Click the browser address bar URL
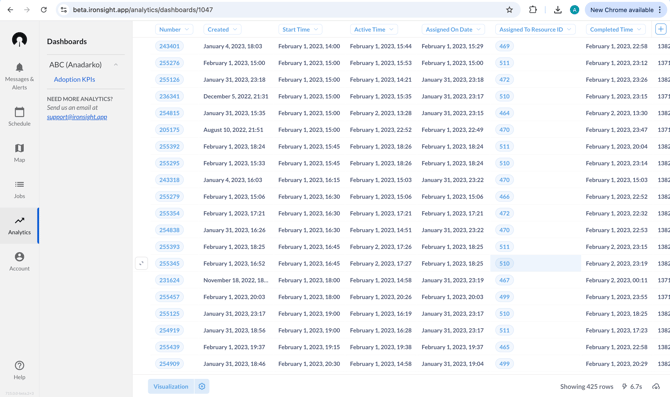 point(143,10)
